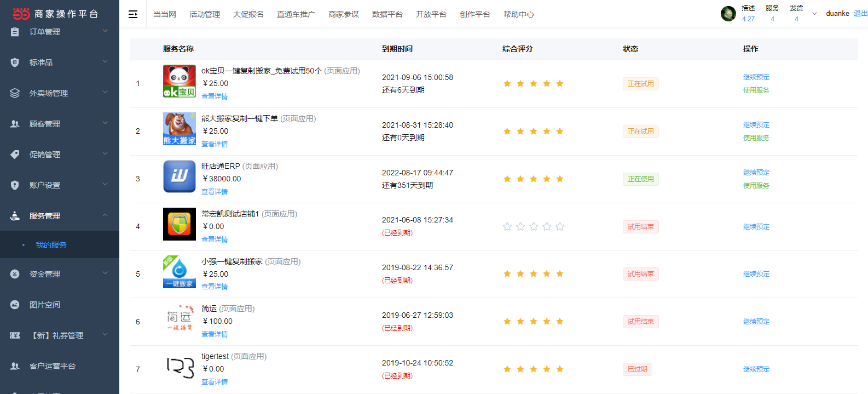Click 继续预定 for tigertest service

tap(756, 369)
